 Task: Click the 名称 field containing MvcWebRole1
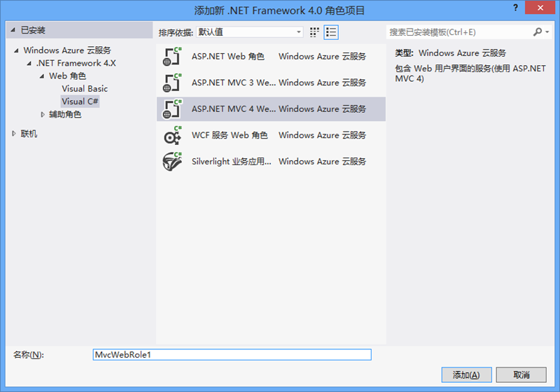click(x=232, y=354)
